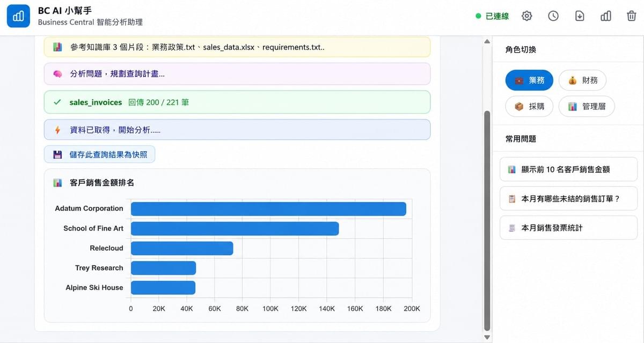
Task: Click the scrollbar down arrow
Action: (487, 338)
